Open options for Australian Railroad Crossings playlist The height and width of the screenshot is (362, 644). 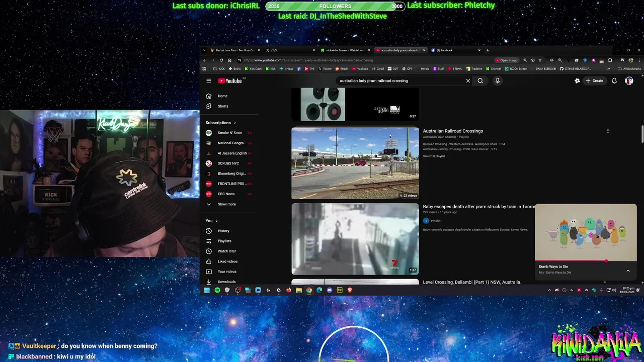[x=608, y=131]
